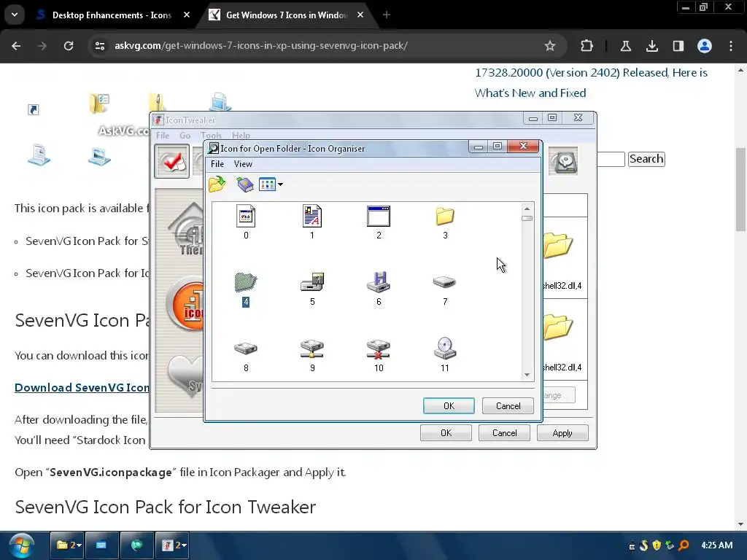Open the folder group on the taskbar
The image size is (747, 560).
68,545
